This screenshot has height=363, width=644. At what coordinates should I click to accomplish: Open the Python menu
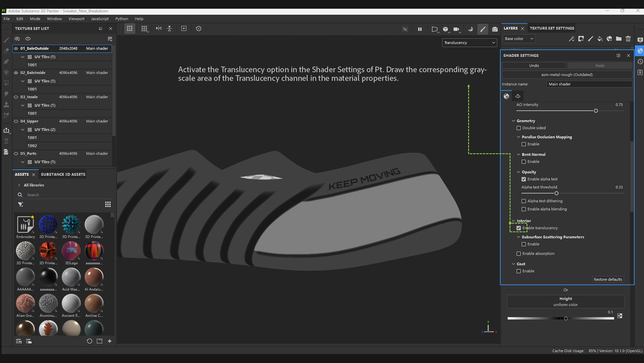pos(122,19)
